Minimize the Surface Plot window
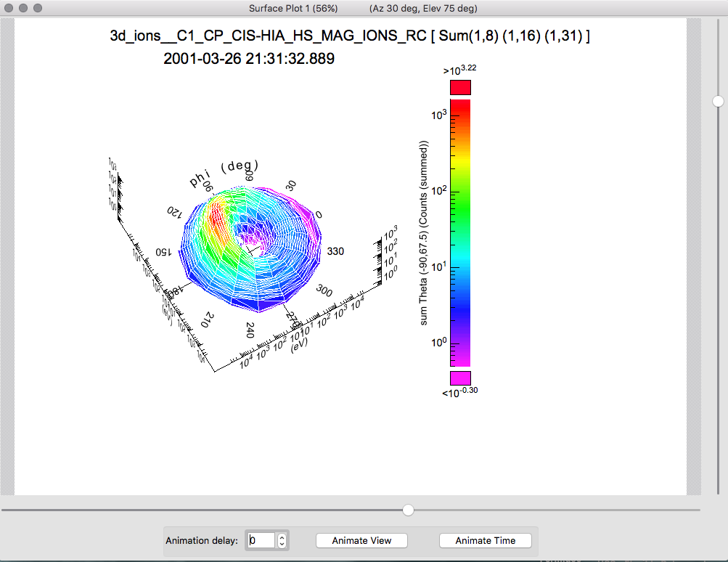The height and width of the screenshot is (562, 728). click(24, 8)
